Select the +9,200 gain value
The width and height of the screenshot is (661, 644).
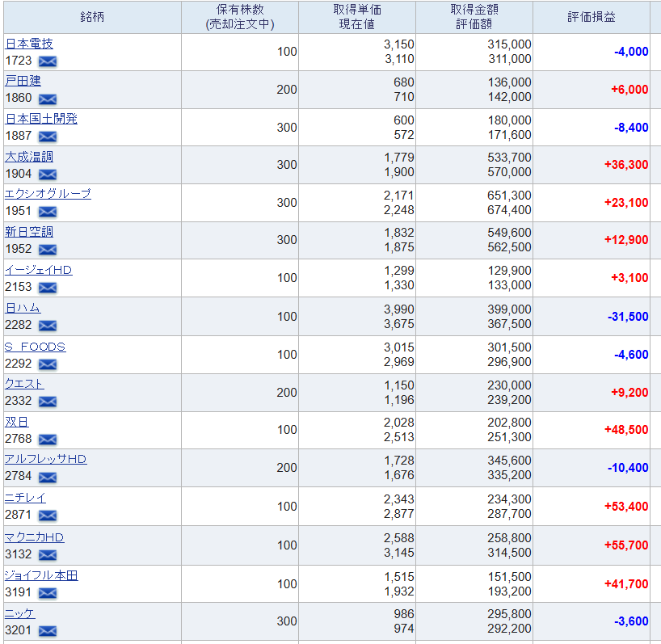coord(629,393)
